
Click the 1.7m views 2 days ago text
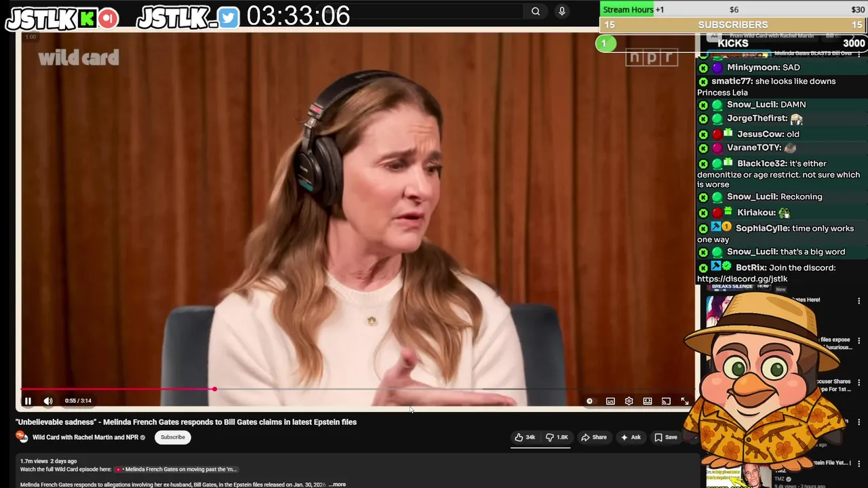coord(48,461)
